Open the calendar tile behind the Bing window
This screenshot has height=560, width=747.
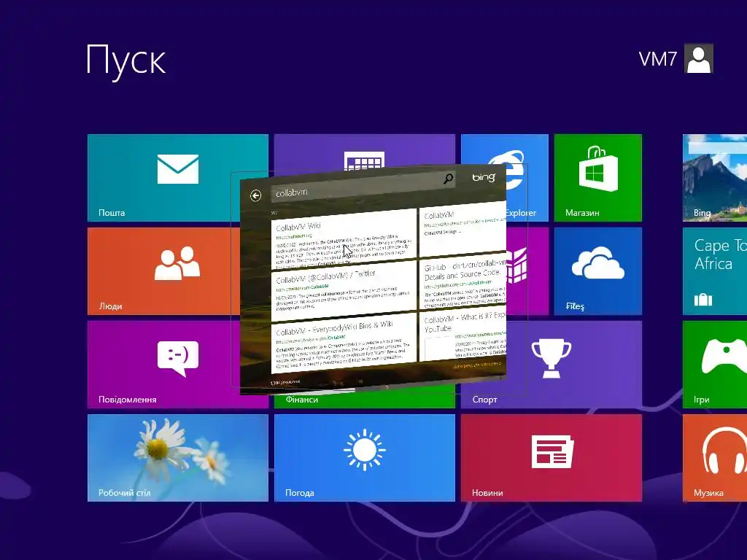(365, 152)
